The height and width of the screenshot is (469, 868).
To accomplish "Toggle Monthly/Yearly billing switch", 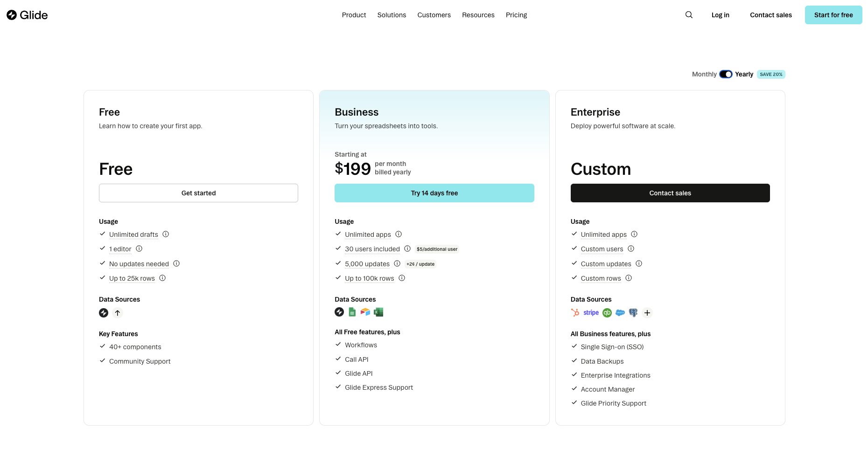I will [726, 74].
